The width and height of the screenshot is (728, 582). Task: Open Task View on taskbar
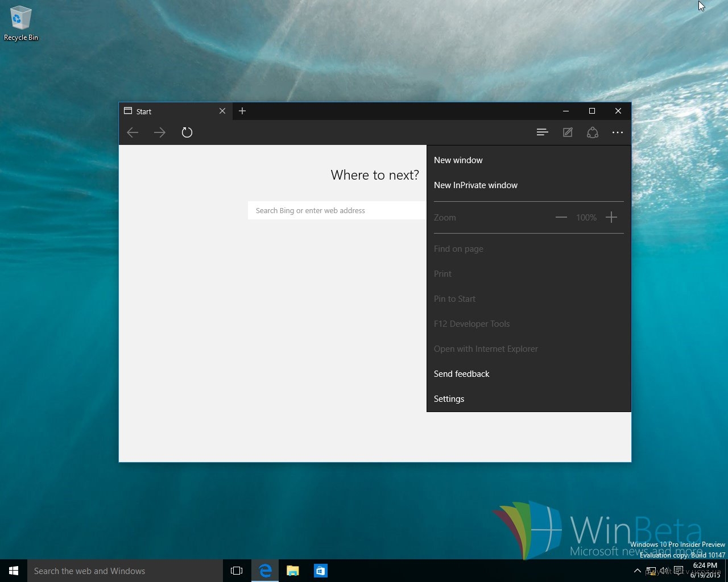237,571
